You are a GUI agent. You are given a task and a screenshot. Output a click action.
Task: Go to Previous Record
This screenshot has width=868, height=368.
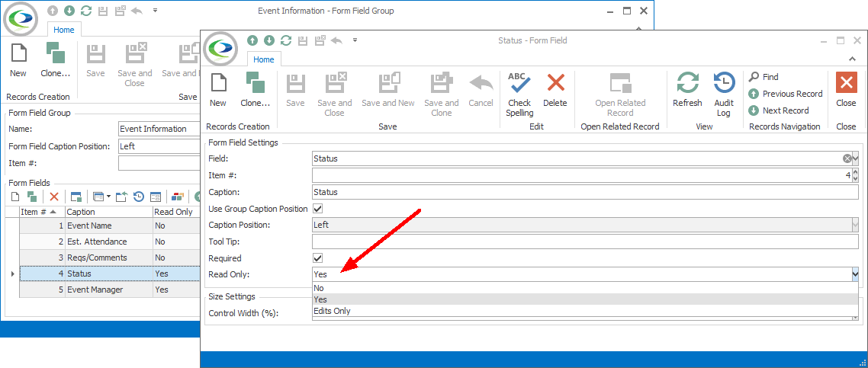(786, 94)
